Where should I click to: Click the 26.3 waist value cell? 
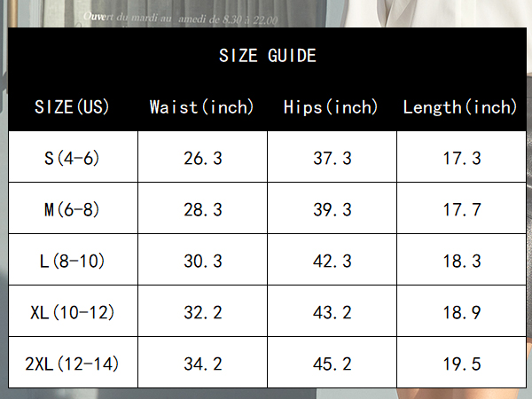(x=202, y=157)
